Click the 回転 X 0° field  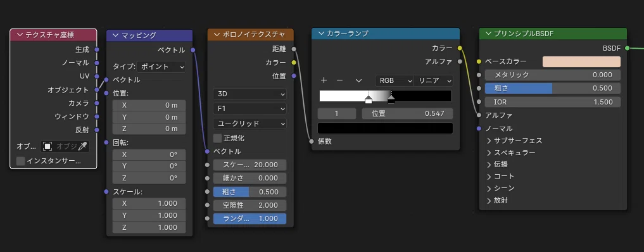point(149,154)
